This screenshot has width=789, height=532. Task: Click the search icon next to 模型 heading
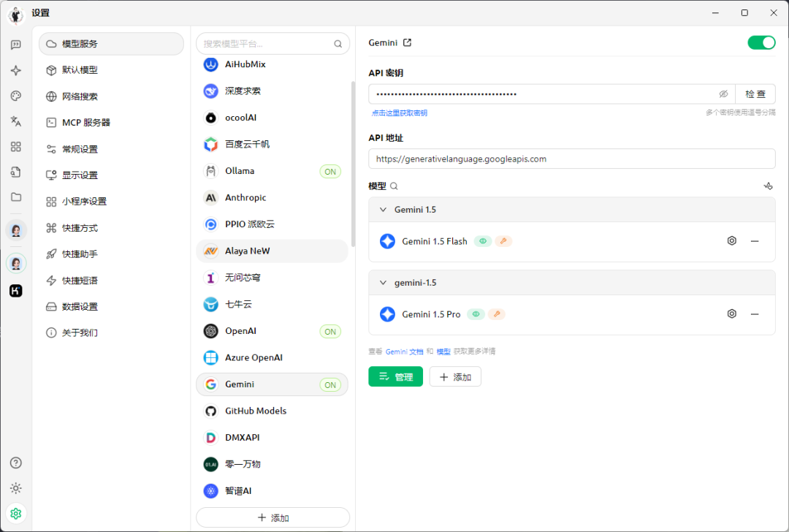click(394, 186)
